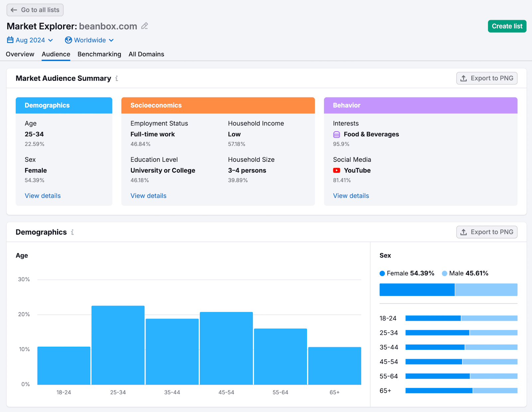532x412 pixels.
Task: Click the 22.59% age percentage
Action: pyautogui.click(x=35, y=144)
